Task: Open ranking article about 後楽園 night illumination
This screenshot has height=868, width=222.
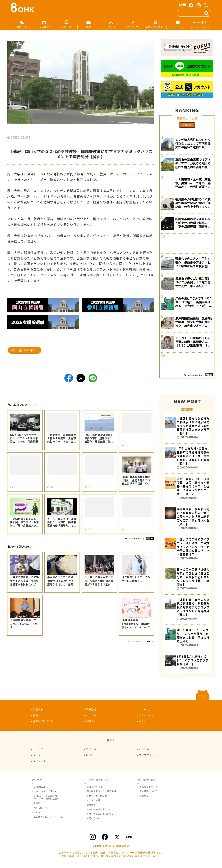Action: (187, 223)
